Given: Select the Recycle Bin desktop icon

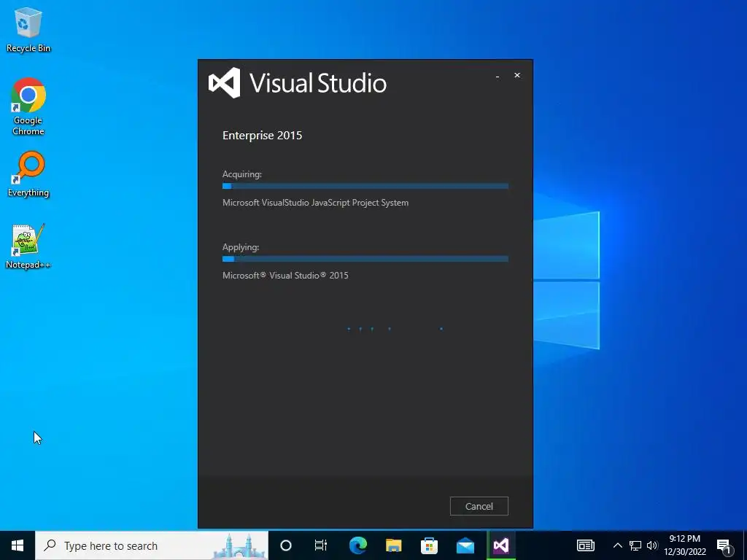Looking at the screenshot, I should 28,30.
